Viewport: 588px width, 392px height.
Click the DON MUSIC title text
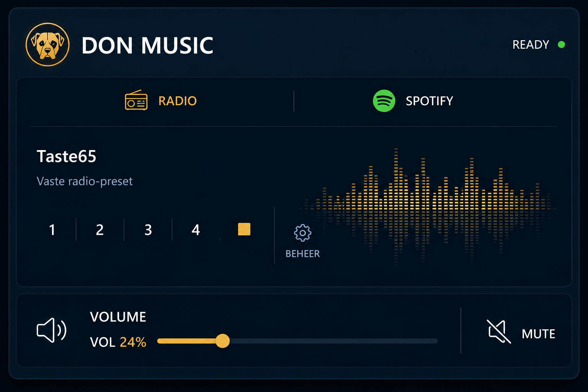tap(147, 46)
